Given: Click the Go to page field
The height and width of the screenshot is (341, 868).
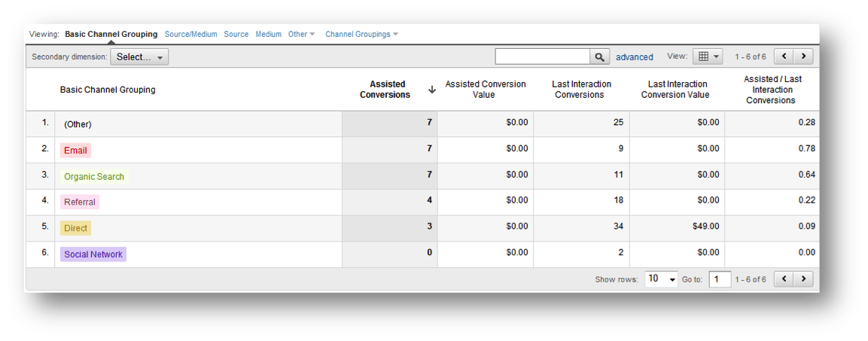Looking at the screenshot, I should point(720,279).
